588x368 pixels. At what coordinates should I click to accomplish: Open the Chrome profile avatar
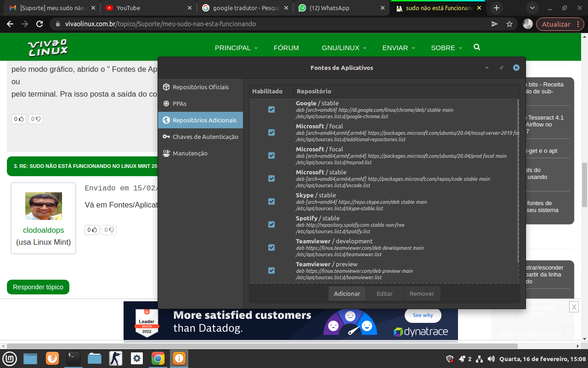(528, 24)
